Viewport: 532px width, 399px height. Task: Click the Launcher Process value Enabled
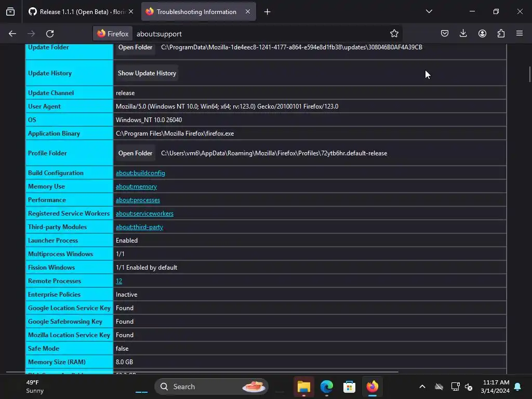click(x=127, y=241)
